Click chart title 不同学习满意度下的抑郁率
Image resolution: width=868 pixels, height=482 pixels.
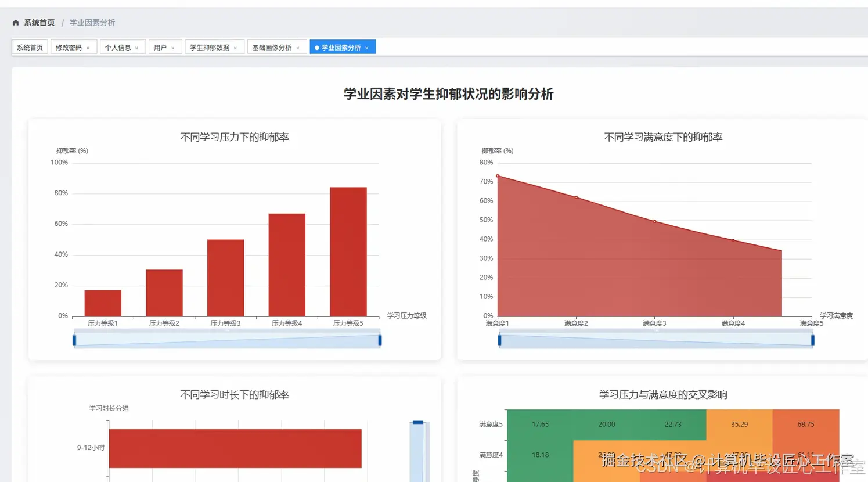click(x=663, y=137)
